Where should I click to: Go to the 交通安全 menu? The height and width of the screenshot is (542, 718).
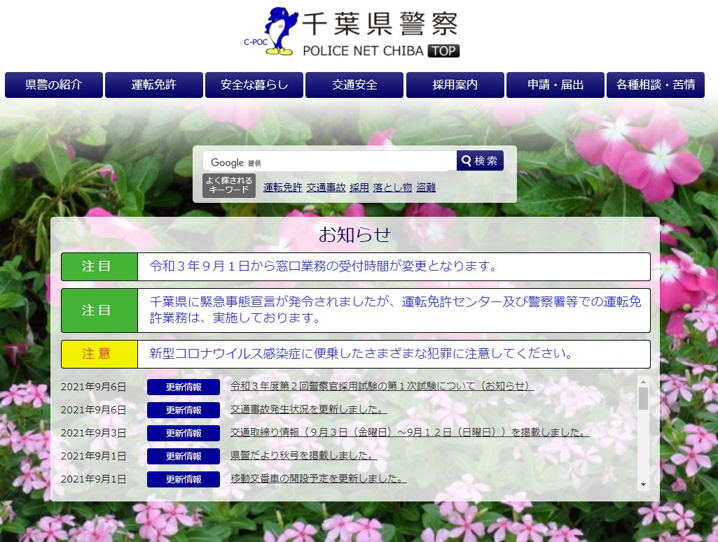(355, 85)
